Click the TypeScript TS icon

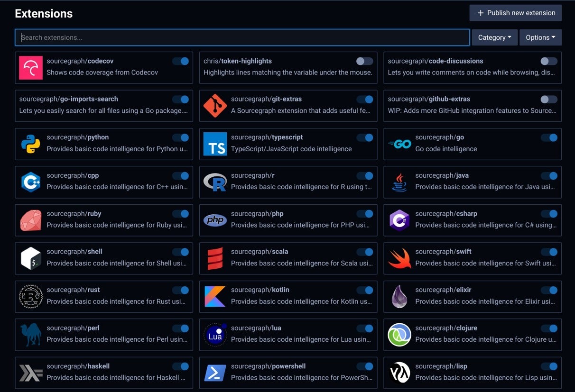215,144
